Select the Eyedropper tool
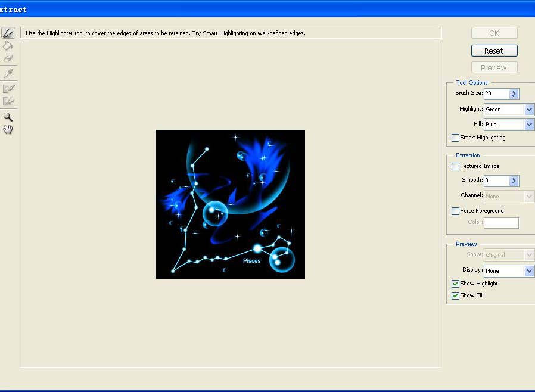The image size is (535, 392). point(8,73)
